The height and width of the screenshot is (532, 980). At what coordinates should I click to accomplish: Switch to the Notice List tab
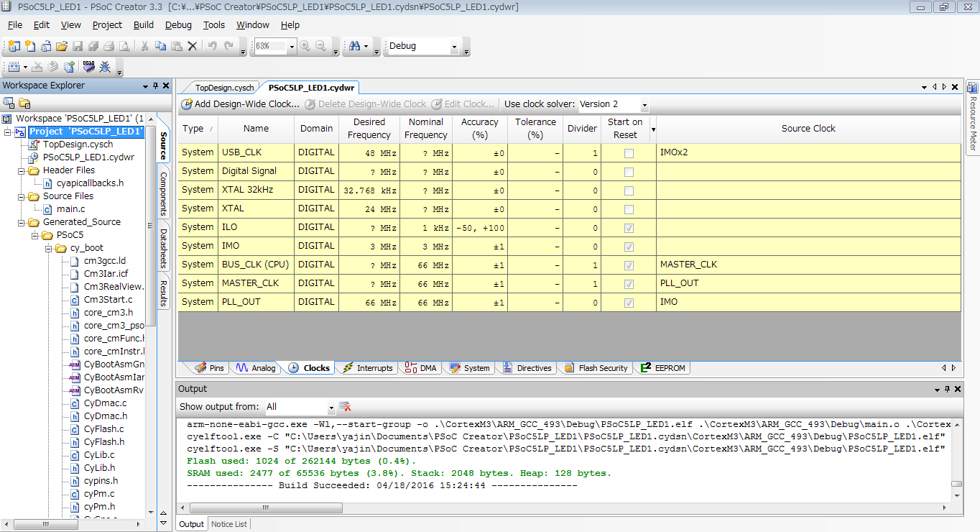pyautogui.click(x=229, y=524)
